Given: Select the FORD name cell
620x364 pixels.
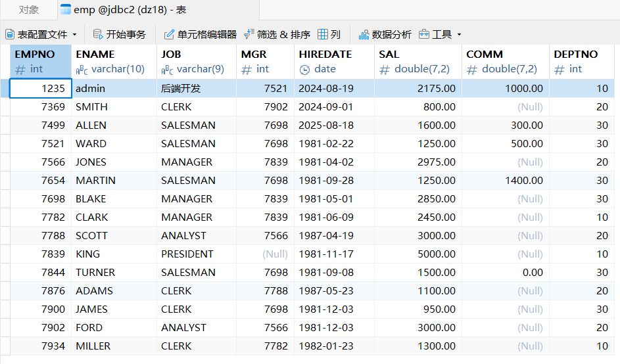Looking at the screenshot, I should tap(114, 328).
